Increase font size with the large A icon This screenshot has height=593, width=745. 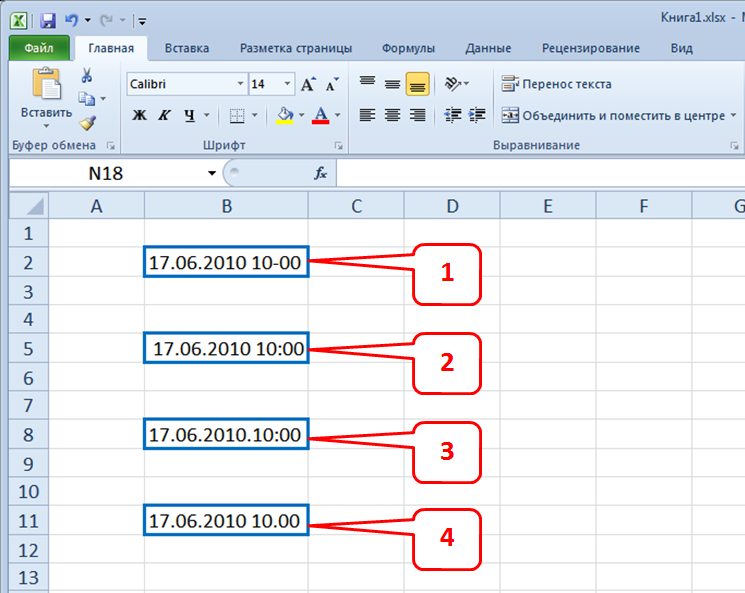coord(308,85)
